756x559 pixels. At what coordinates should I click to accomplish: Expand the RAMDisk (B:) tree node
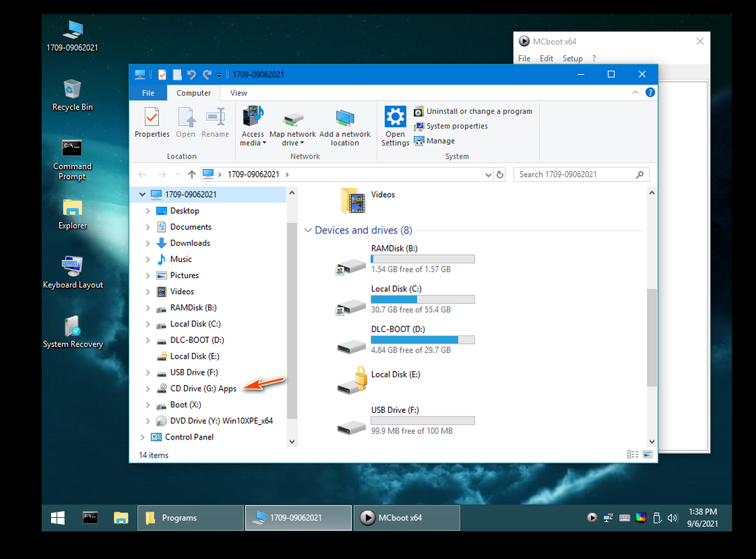148,308
